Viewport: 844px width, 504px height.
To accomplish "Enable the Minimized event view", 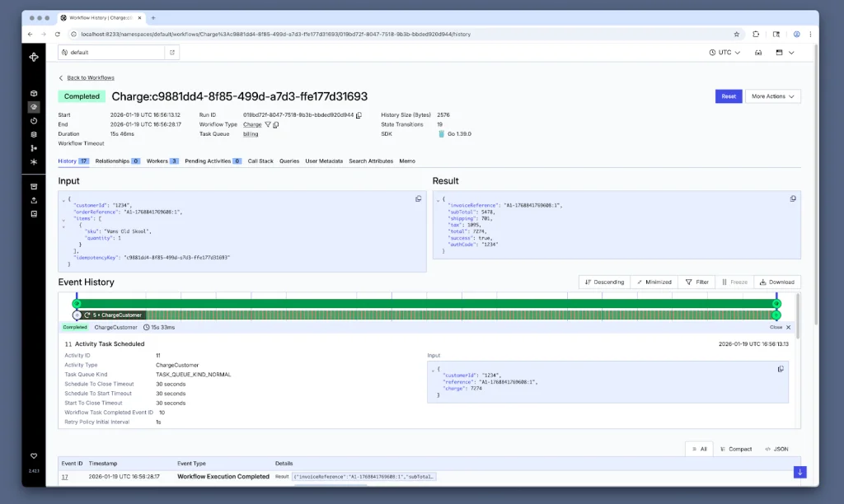I will pos(654,282).
